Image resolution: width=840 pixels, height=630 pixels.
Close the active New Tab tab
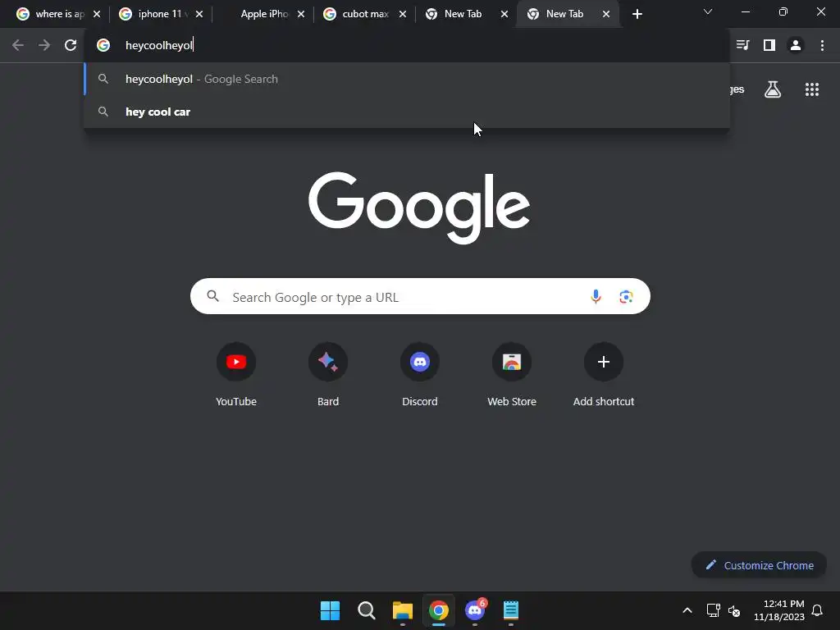(x=606, y=15)
